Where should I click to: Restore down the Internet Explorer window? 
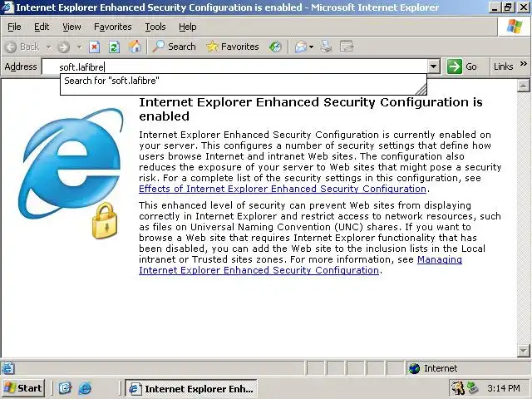coord(508,7)
